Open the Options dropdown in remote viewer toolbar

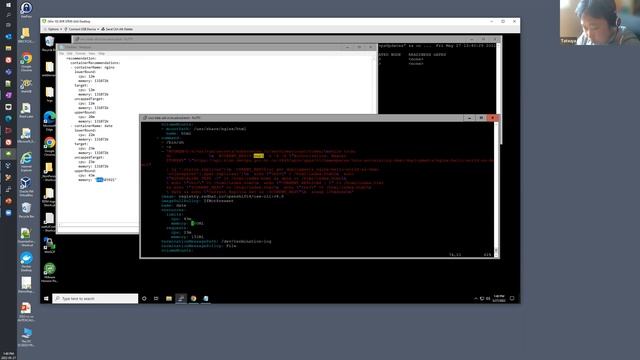pos(53,29)
